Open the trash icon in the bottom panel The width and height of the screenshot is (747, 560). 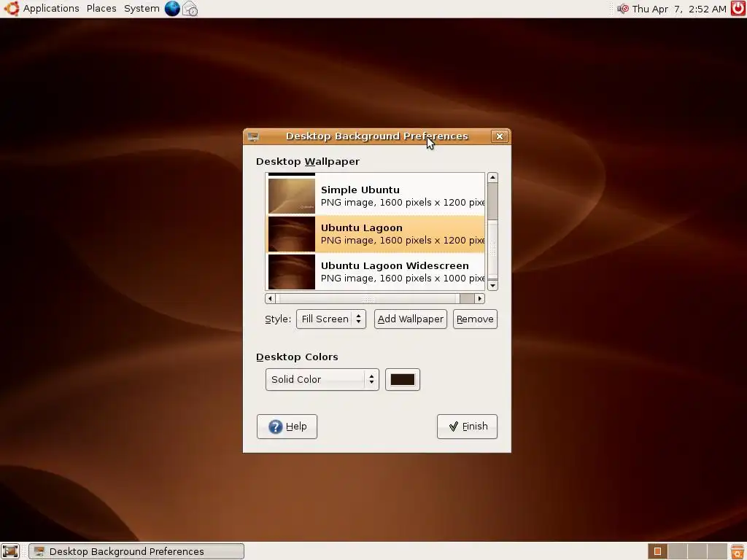pyautogui.click(x=738, y=551)
